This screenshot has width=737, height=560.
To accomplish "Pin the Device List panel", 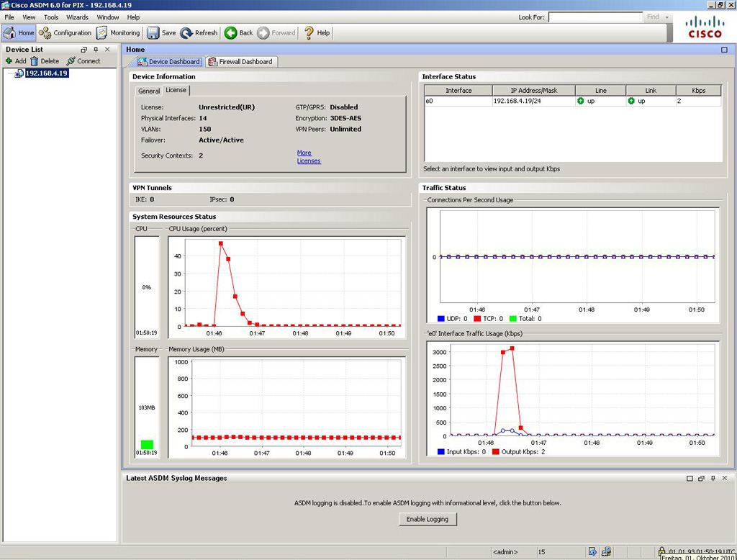I will [x=96, y=50].
